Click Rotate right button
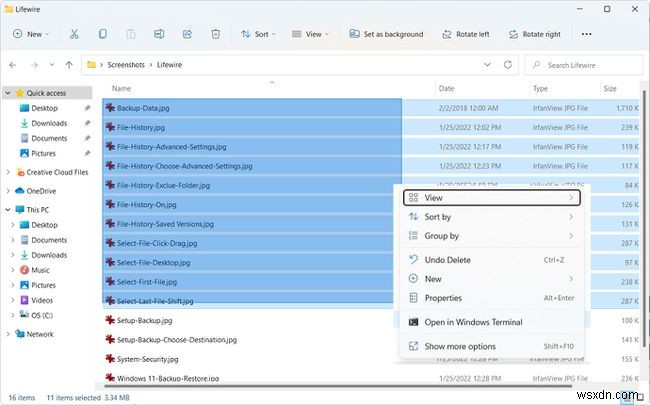This screenshot has height=405, width=650. click(535, 34)
